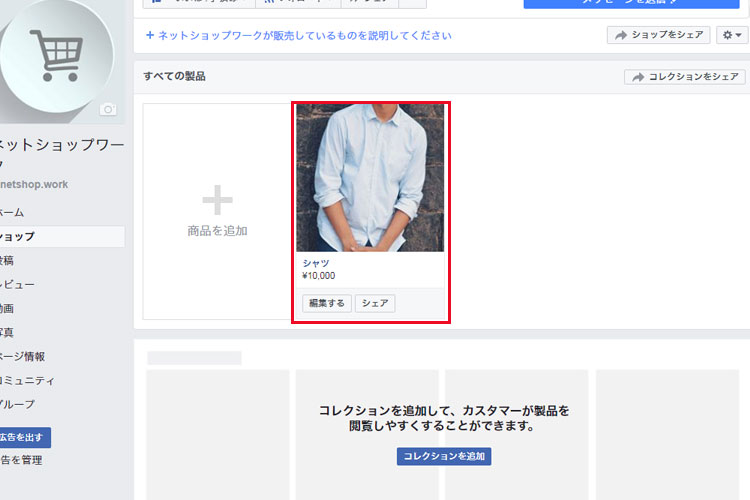Click the すべての製品 heading

[x=174, y=76]
